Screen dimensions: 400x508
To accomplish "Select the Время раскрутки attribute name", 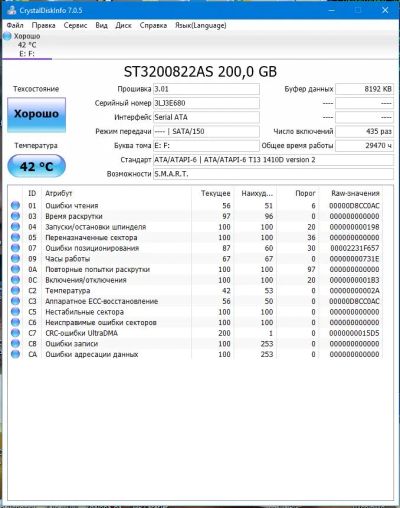I will pos(74,216).
